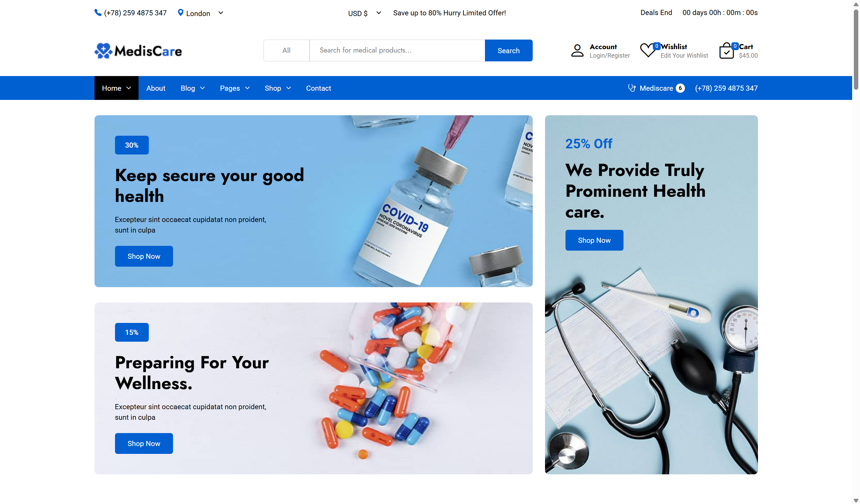This screenshot has width=860, height=504.
Task: Click the phone icon in top bar
Action: 98,13
